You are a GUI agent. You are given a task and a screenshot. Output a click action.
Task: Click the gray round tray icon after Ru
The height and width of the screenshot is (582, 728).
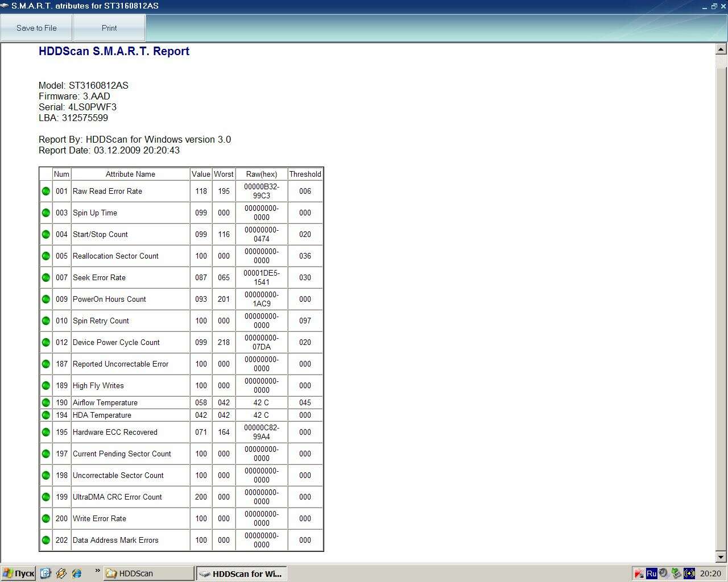pos(664,573)
